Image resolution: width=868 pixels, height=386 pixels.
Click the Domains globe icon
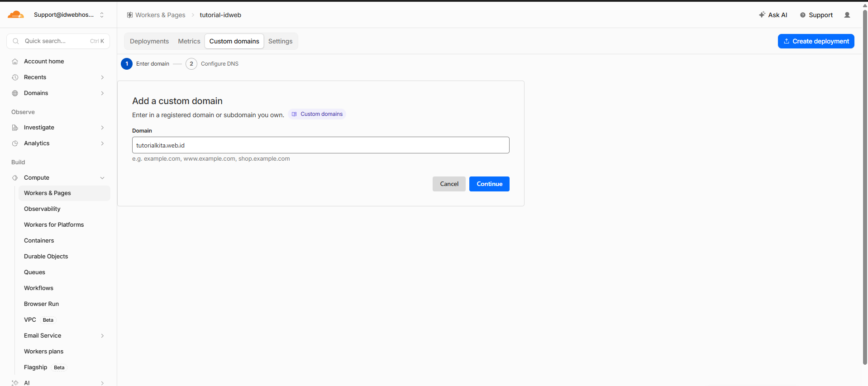[x=15, y=93]
